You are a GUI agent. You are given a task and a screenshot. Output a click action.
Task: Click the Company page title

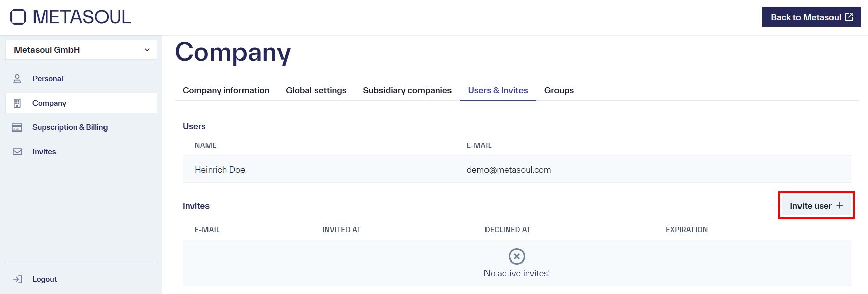233,52
